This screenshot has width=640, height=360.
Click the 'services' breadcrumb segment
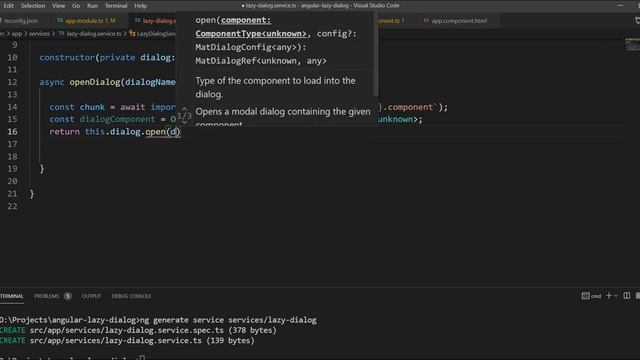(39, 34)
